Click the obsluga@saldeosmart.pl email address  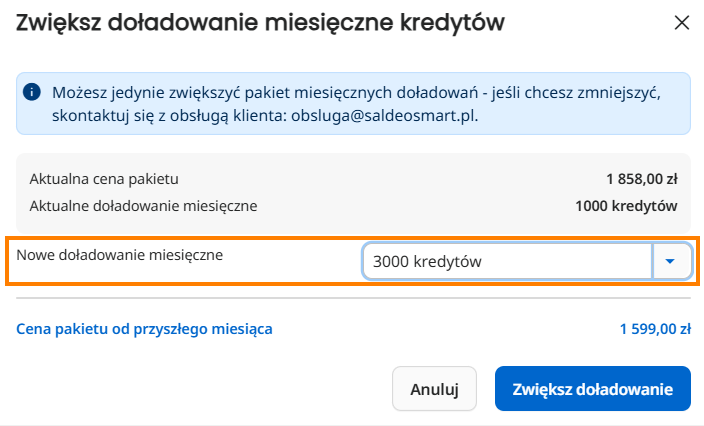click(384, 116)
